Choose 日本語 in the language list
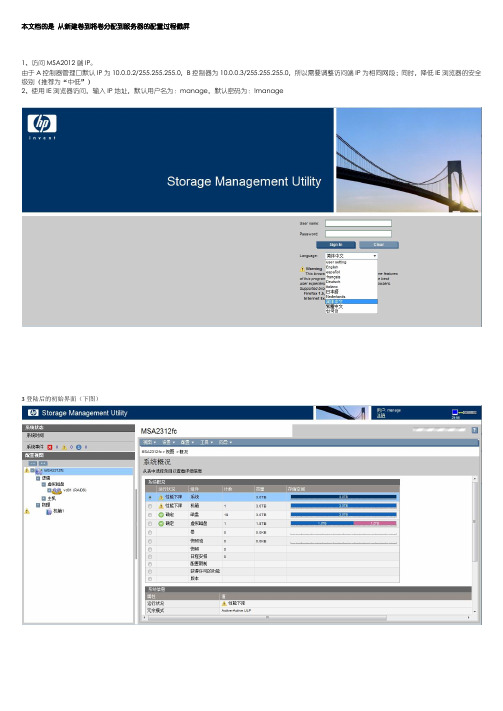Screen dimensions: 503x711 coord(351,292)
